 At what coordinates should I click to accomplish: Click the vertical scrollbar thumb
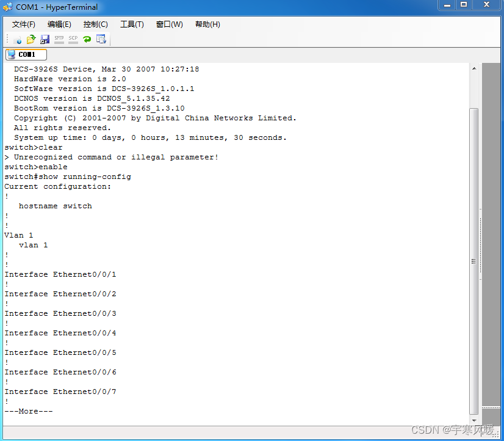coord(473,261)
